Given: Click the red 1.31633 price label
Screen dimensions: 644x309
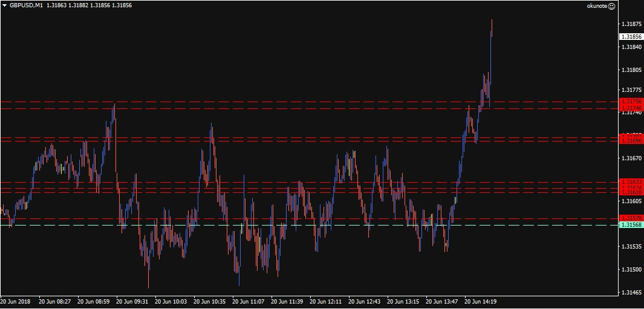Looking at the screenshot, I should pos(631,181).
